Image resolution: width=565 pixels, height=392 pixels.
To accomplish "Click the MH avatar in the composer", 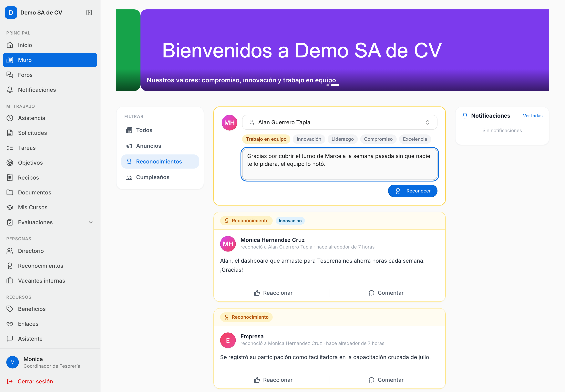I will (229, 122).
